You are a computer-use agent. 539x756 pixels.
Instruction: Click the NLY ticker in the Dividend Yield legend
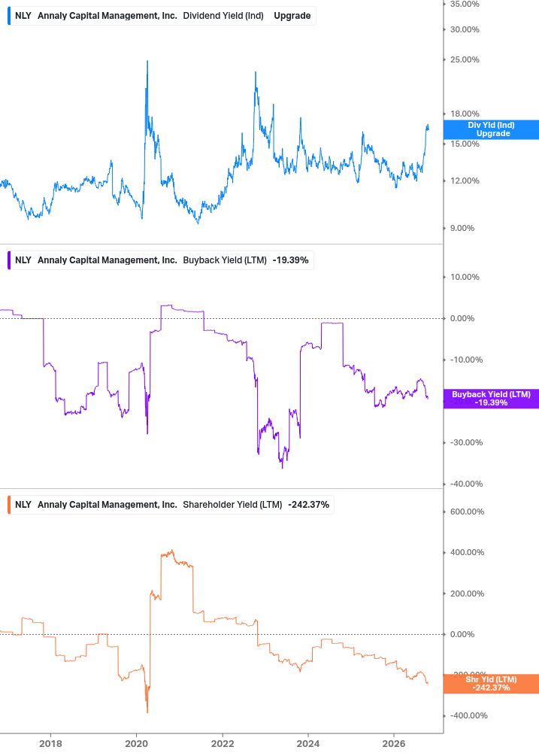click(x=23, y=16)
